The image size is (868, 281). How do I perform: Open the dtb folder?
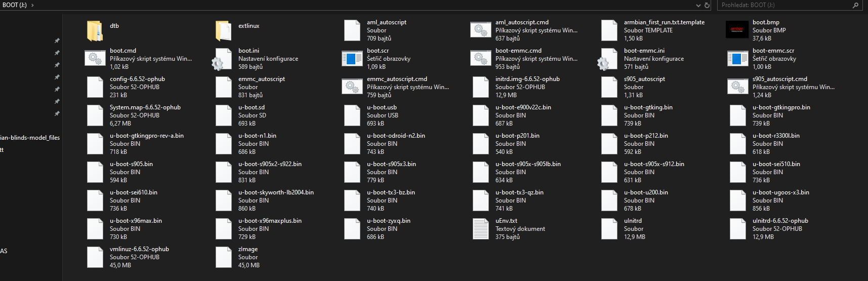tap(95, 30)
